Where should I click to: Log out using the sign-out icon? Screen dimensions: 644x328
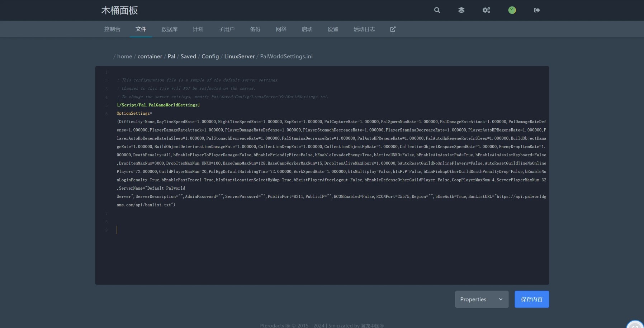537,10
